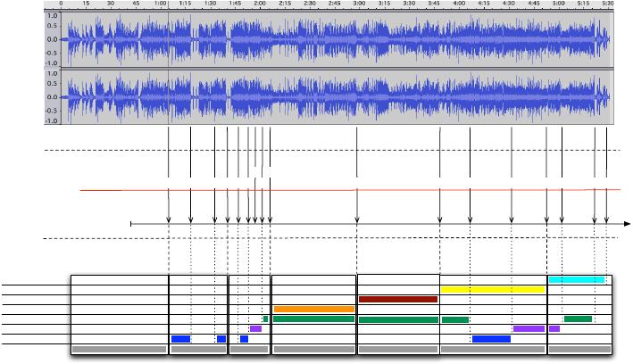Select the yellow segment bar
Image resolution: width=633 pixels, height=364 pixels.
(493, 290)
